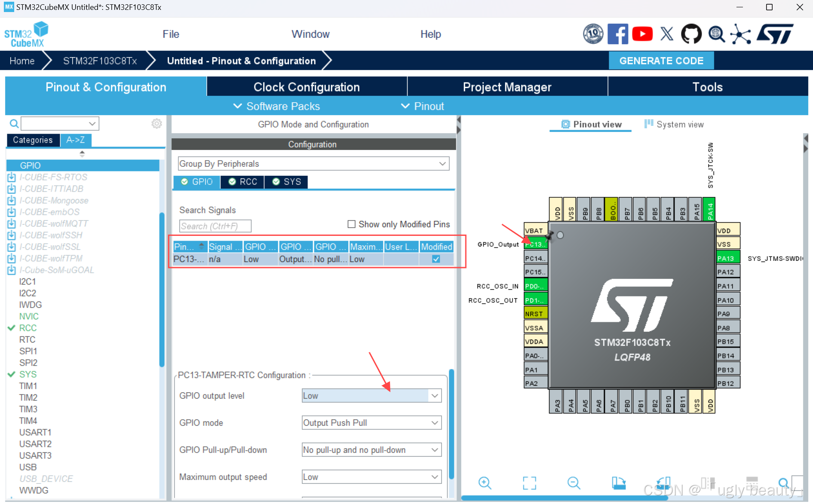Click the STM32CubeMX logo
This screenshot has height=504, width=813.
26,34
